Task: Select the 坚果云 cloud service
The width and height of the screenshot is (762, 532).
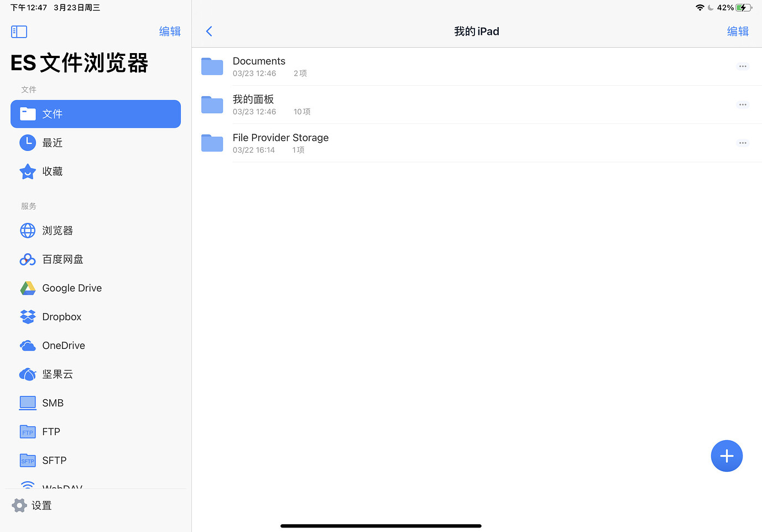Action: tap(57, 374)
